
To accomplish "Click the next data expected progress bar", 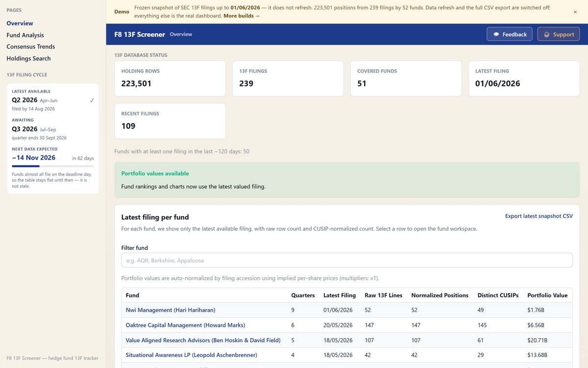I will [53, 166].
